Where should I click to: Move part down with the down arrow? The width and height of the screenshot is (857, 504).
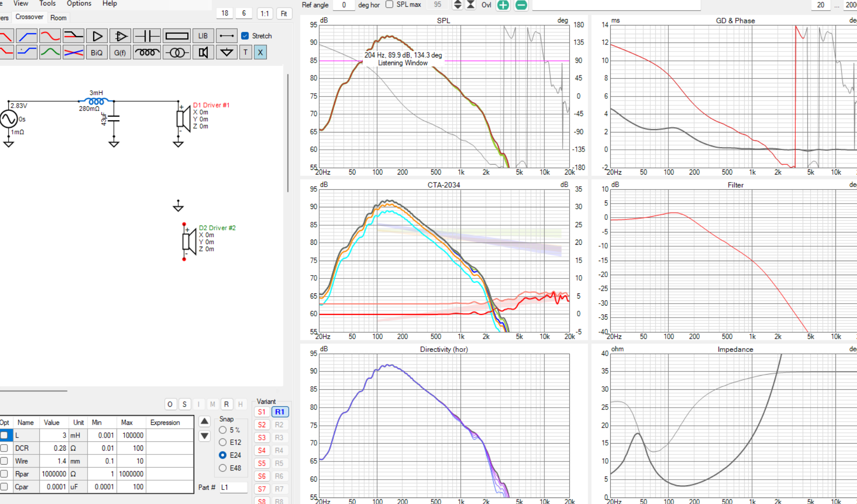205,436
